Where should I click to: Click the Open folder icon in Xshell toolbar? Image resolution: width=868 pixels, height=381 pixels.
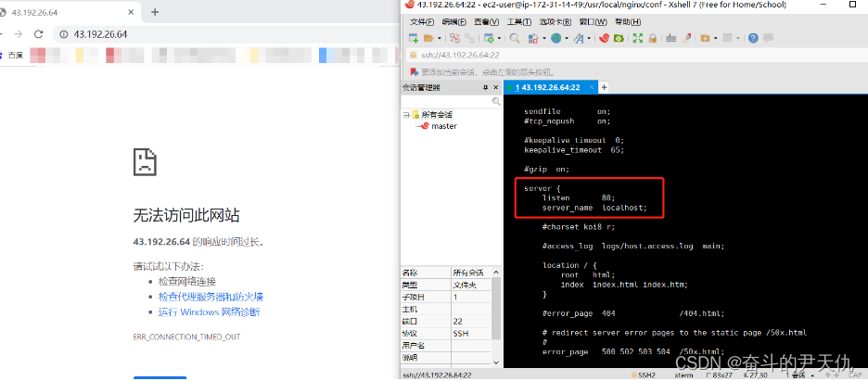[x=428, y=38]
